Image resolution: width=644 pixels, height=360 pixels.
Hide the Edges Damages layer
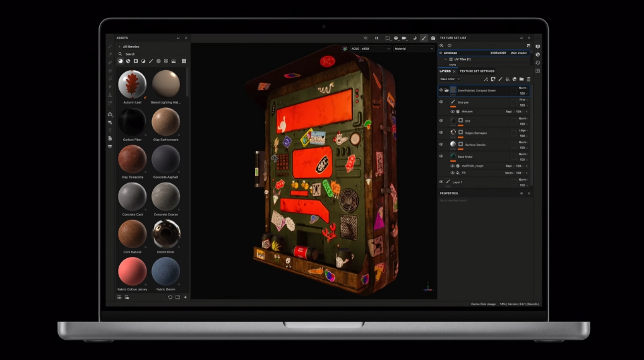tap(441, 133)
